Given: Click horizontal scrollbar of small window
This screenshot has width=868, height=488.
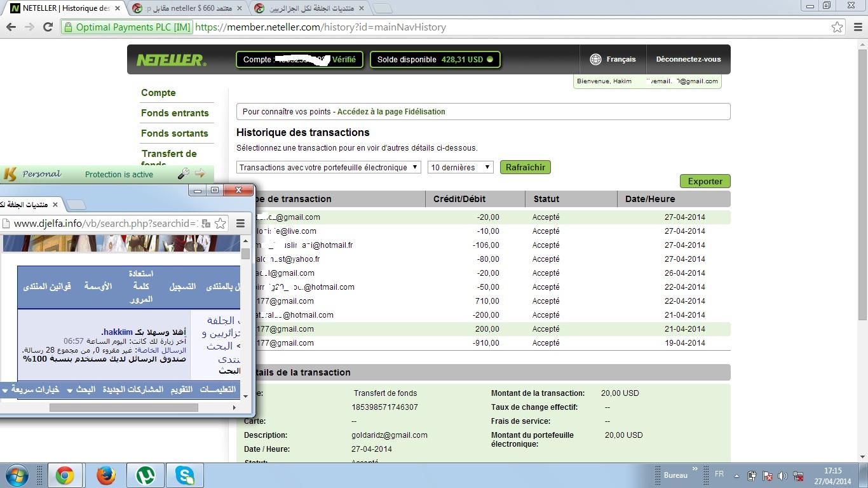Looking at the screenshot, I should (124, 407).
